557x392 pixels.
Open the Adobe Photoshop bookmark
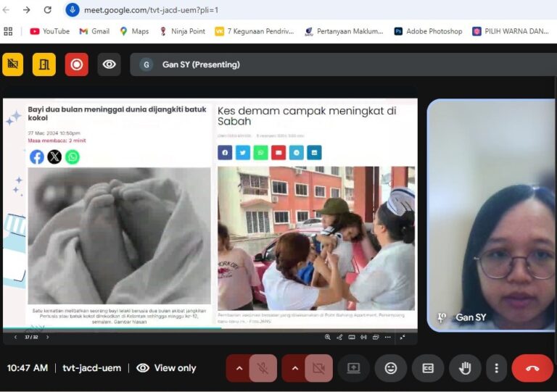(428, 31)
